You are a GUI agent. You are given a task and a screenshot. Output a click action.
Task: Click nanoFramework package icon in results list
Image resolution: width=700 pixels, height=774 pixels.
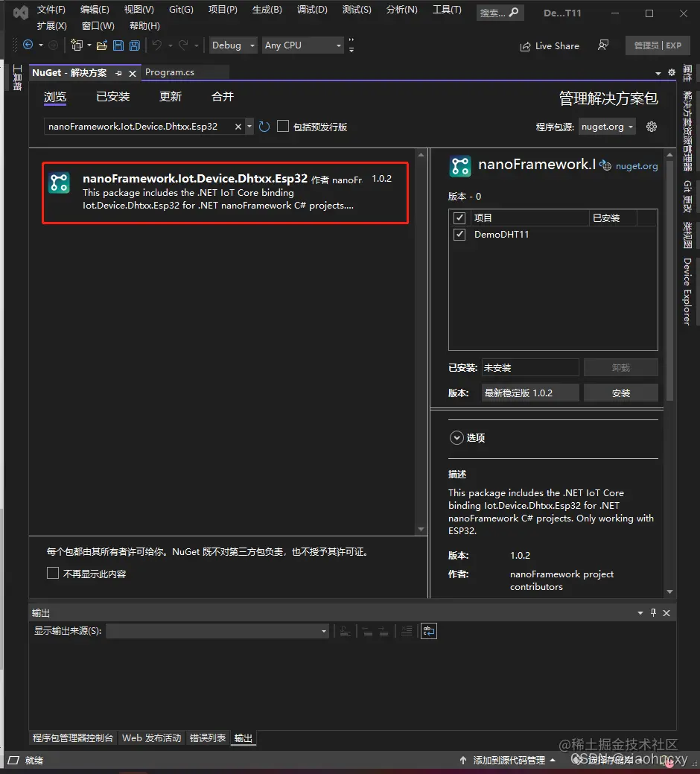pos(59,183)
